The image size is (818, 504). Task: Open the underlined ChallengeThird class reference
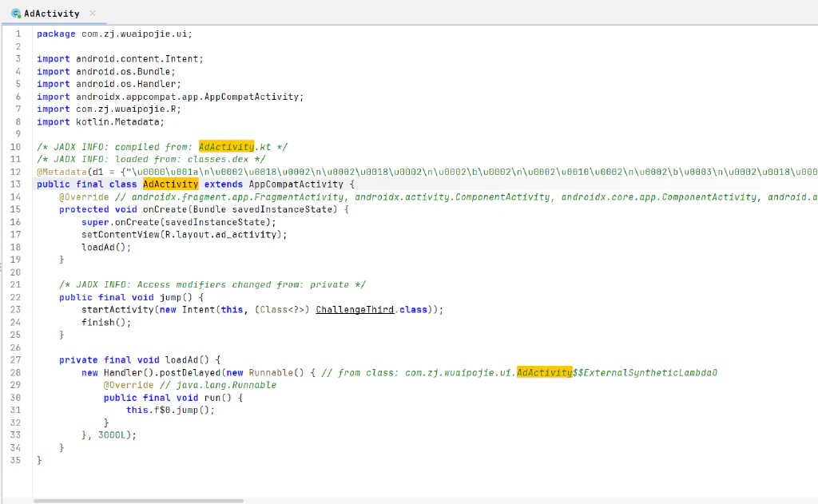coord(355,310)
